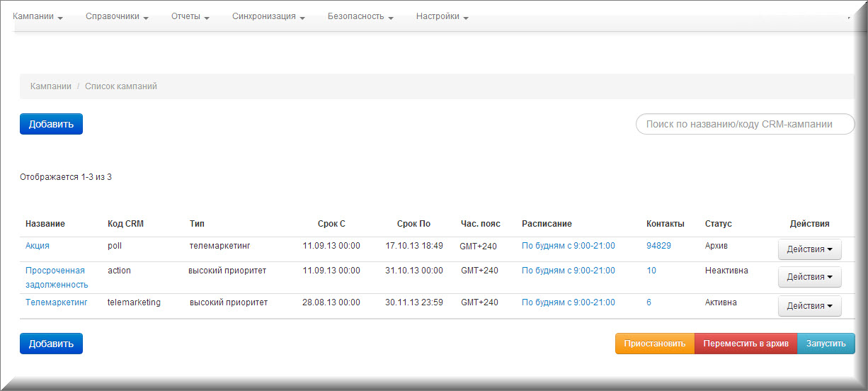Open the Справочники menu
Screen dimensions: 868x391
point(116,16)
